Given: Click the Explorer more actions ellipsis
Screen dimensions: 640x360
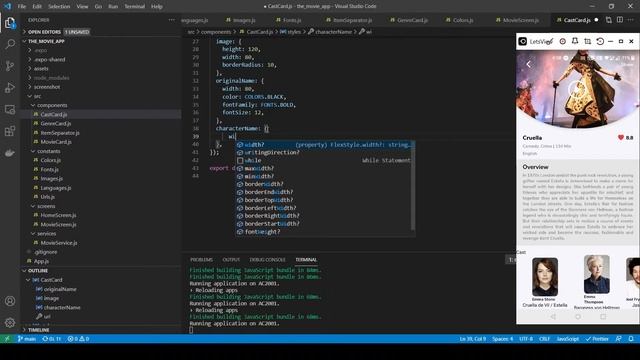Looking at the screenshot, I should click(171, 20).
